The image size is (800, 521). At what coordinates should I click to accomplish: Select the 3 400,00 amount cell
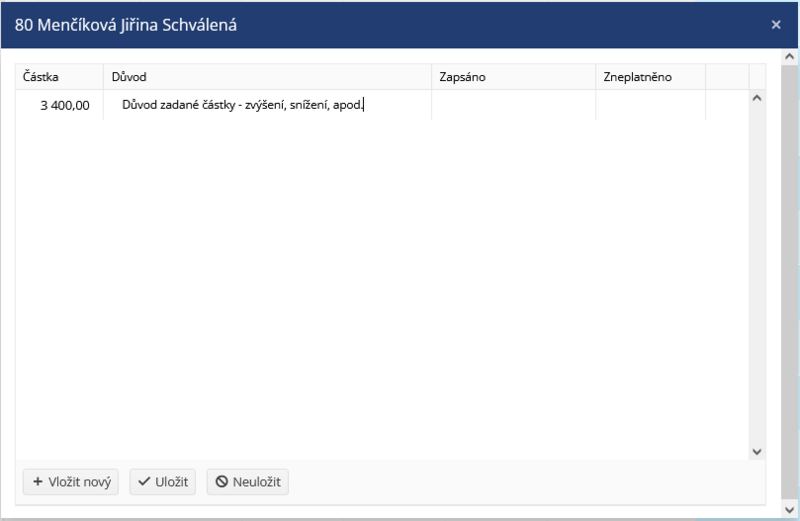pyautogui.click(x=59, y=105)
